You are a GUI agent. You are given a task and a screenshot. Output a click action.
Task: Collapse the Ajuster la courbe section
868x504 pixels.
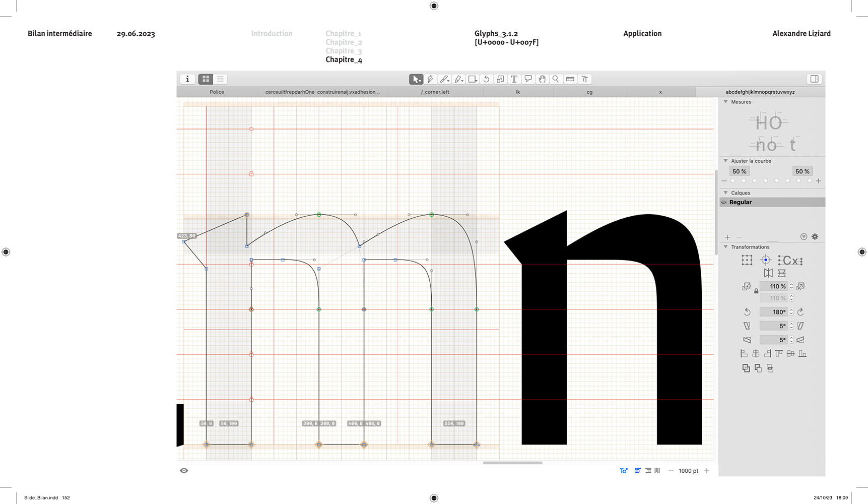coord(725,161)
